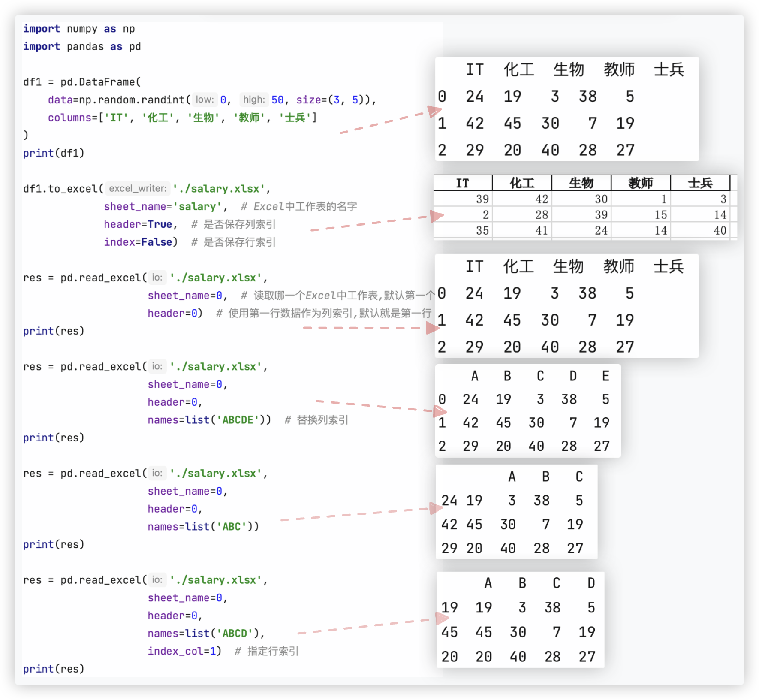This screenshot has height=700, width=759.
Task: Click the 'import pandas as pd' line
Action: 82,46
